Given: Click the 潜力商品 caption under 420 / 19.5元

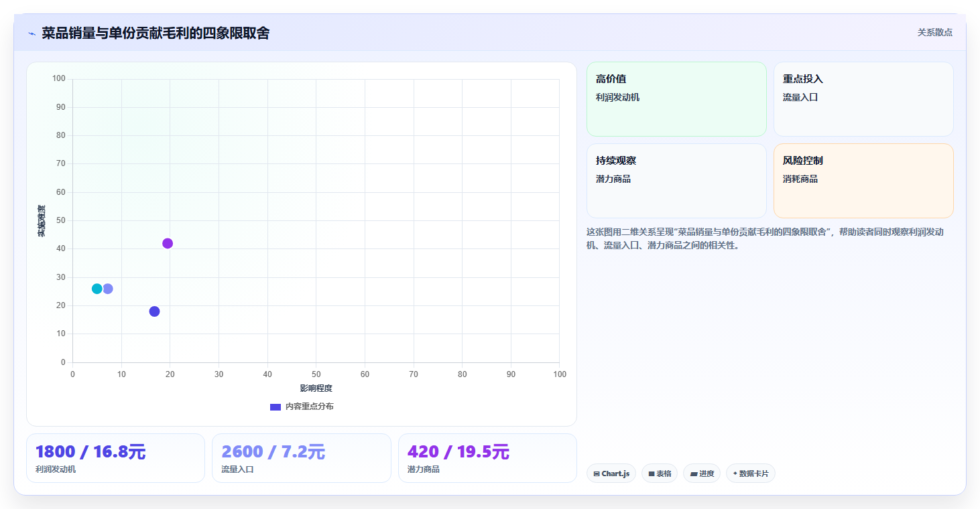Looking at the screenshot, I should (x=424, y=469).
